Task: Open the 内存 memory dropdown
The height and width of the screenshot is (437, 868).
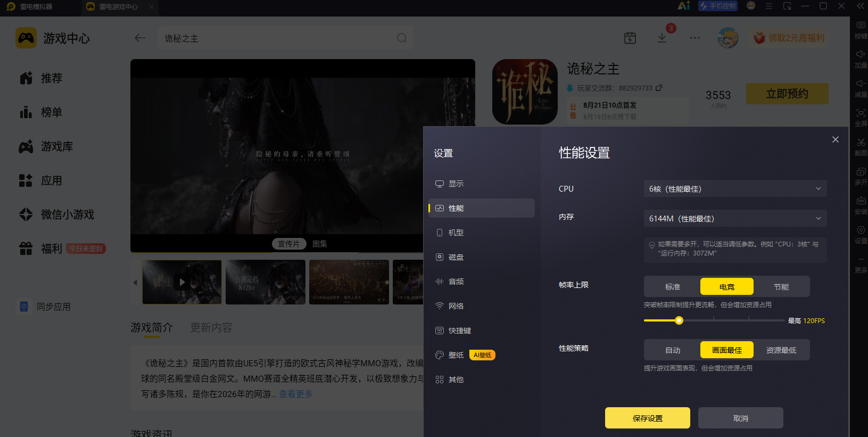Action: point(735,218)
